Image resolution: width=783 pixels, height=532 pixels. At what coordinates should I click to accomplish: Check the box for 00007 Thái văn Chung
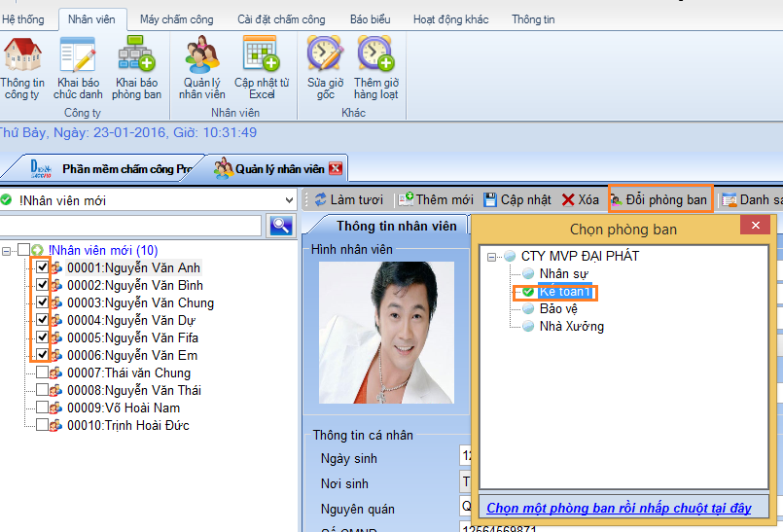tap(43, 372)
